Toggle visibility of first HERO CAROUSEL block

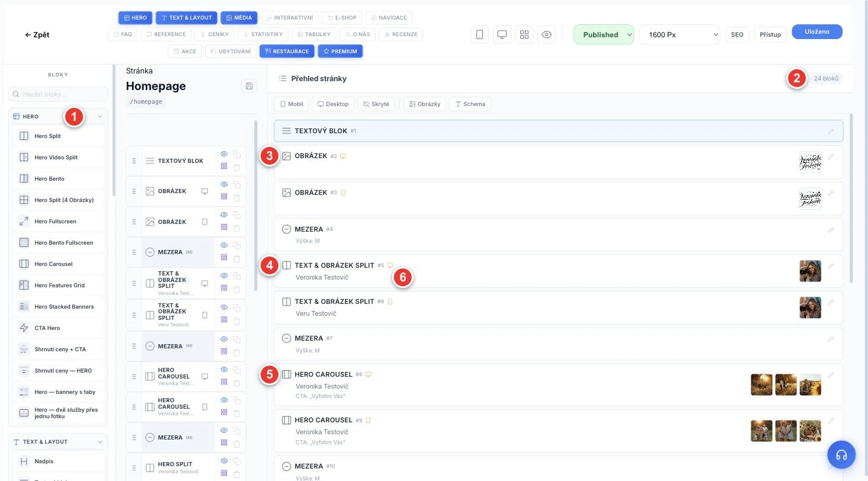pos(224,370)
